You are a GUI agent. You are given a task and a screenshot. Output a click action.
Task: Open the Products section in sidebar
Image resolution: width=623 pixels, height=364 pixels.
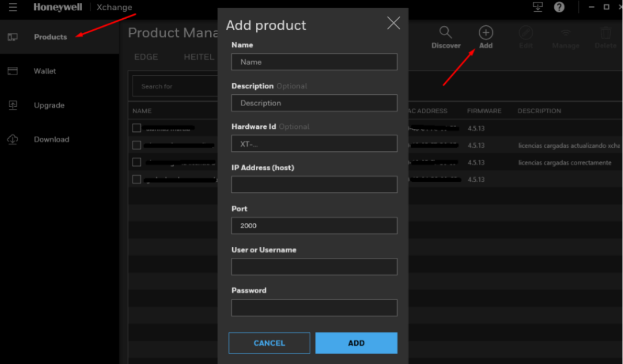(x=60, y=37)
